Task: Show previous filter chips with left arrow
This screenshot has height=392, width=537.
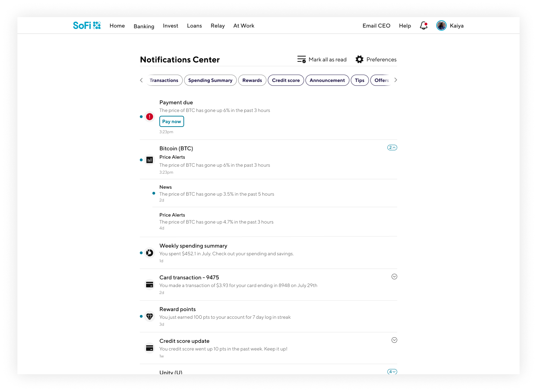Action: 141,80
